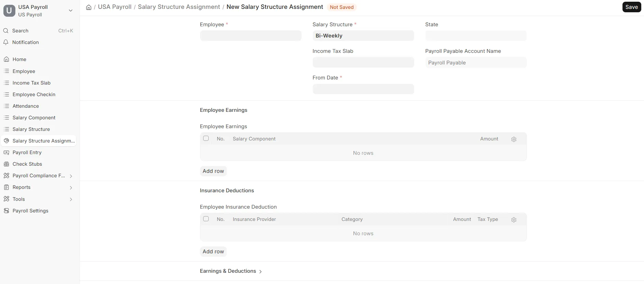The image size is (644, 284).
Task: Open Notification in sidebar
Action: click(39, 42)
